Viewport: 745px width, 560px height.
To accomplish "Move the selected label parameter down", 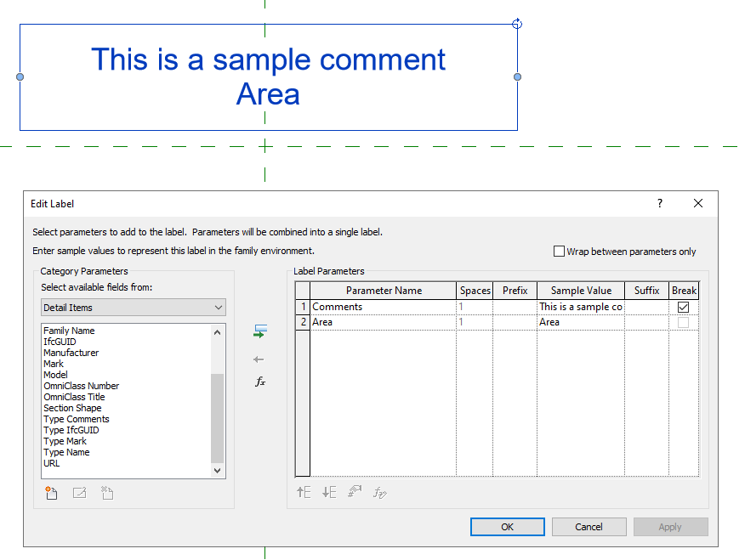I will (329, 492).
